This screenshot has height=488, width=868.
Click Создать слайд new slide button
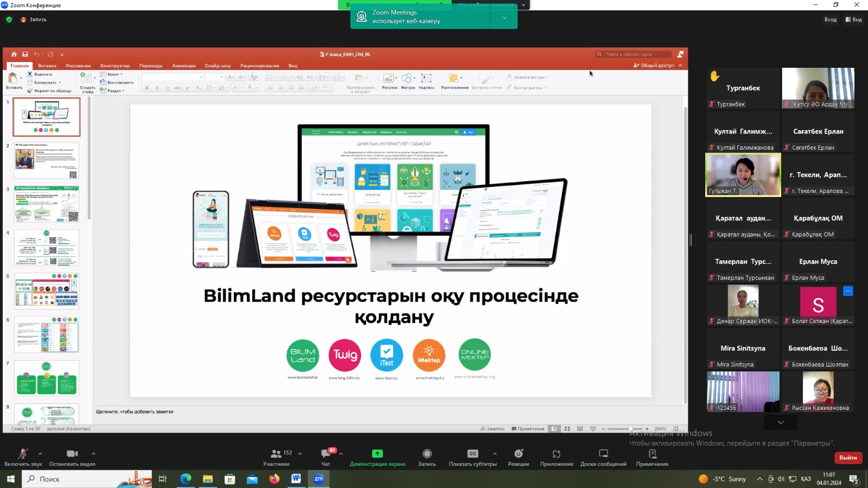coord(87,82)
